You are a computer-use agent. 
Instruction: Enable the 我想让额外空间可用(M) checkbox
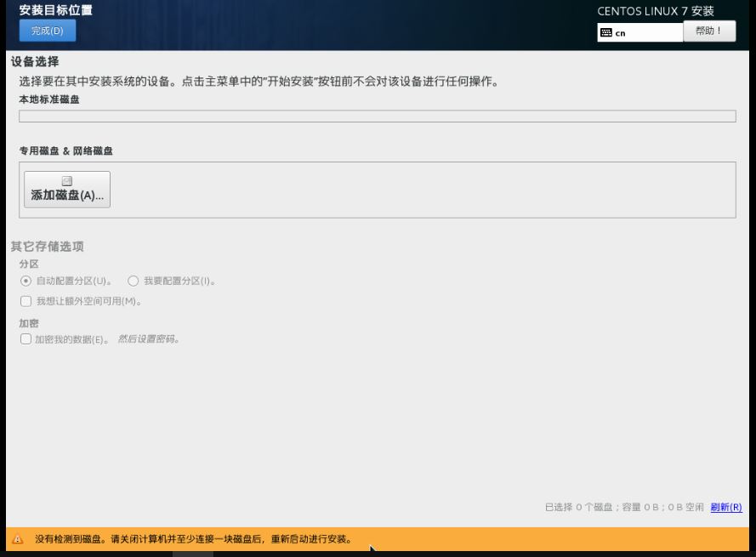click(26, 301)
